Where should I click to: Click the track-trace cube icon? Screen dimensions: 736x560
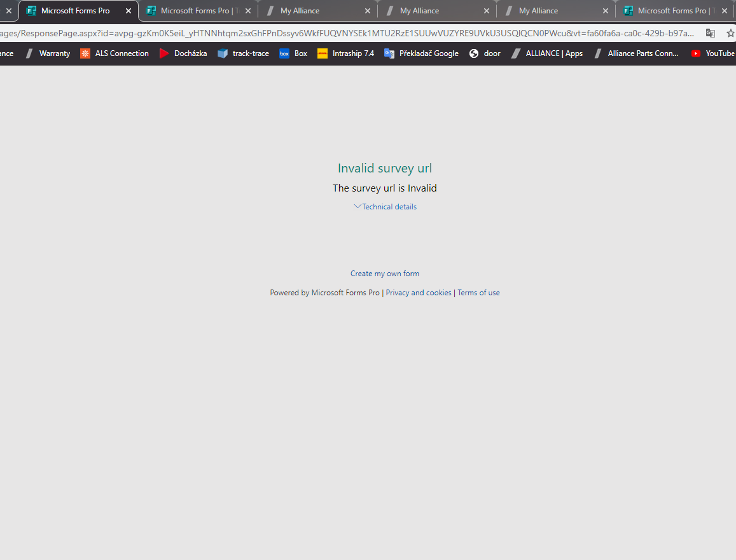(223, 53)
